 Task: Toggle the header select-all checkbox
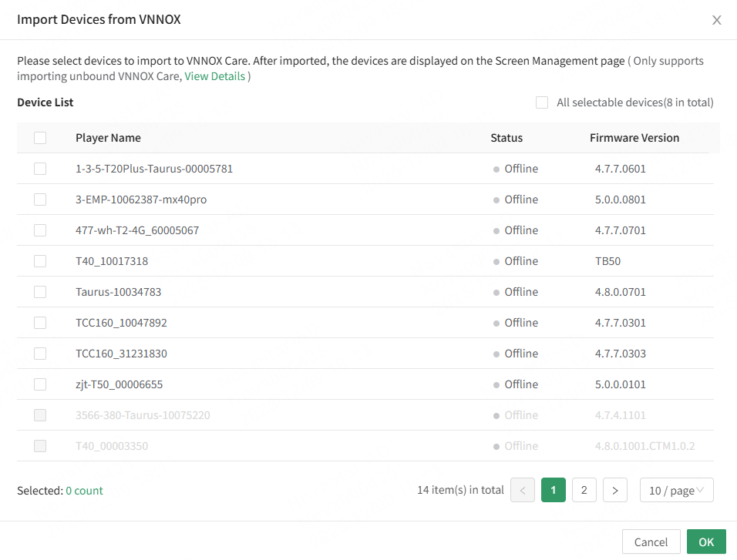click(40, 138)
